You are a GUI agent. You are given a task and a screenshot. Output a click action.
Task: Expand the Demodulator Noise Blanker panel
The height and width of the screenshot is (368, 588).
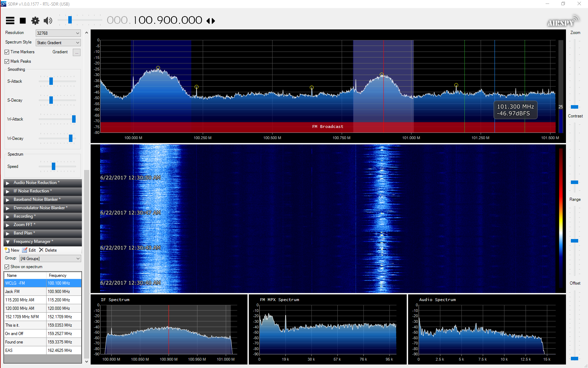click(43, 208)
